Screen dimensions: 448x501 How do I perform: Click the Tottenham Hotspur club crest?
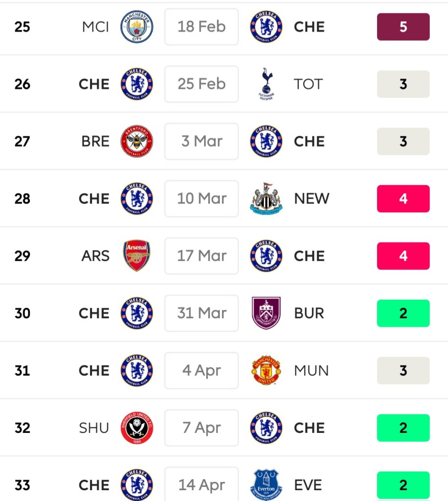tap(266, 84)
